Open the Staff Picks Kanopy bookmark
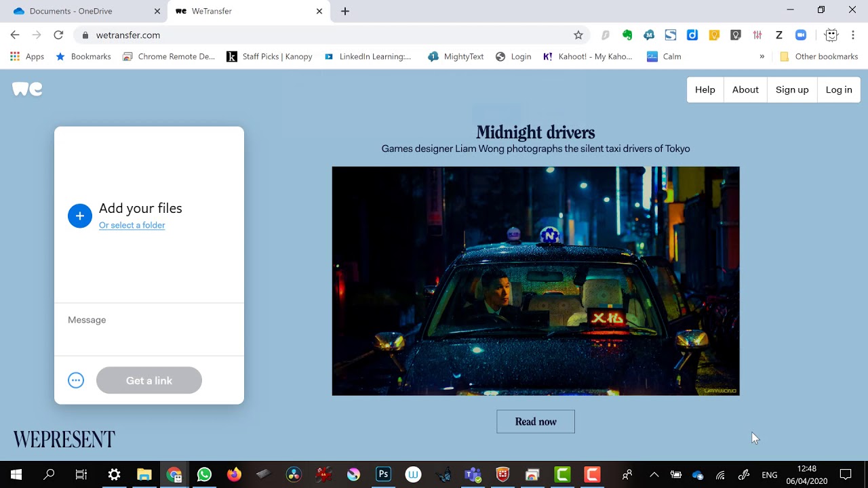This screenshot has width=868, height=488. click(x=269, y=57)
